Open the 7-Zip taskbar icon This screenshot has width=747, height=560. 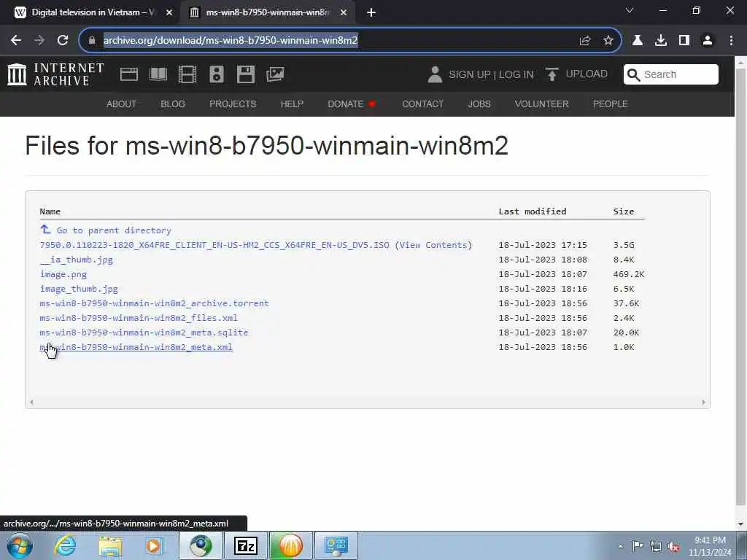tap(246, 545)
